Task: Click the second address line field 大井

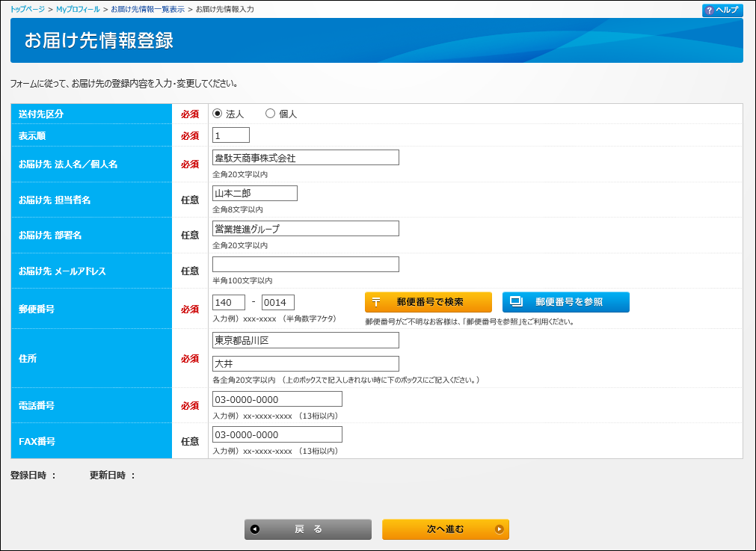Action: coord(305,364)
